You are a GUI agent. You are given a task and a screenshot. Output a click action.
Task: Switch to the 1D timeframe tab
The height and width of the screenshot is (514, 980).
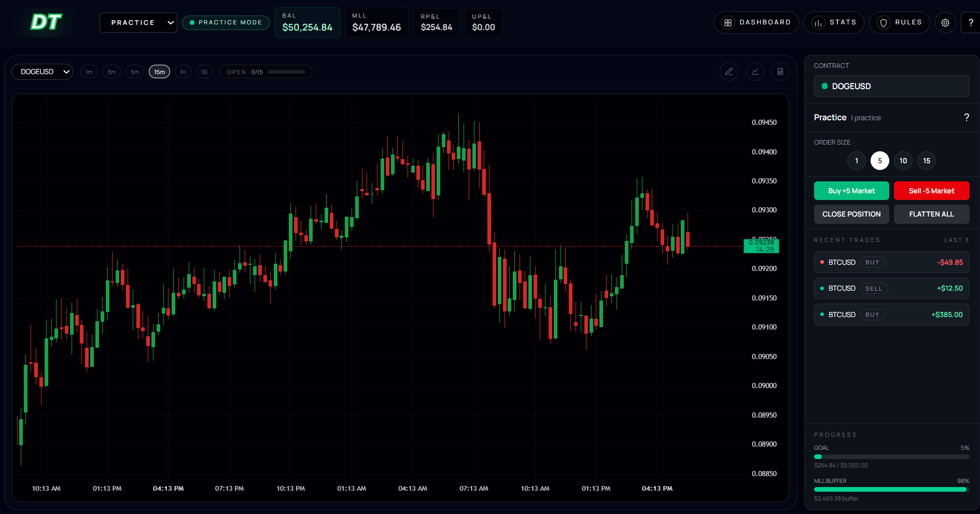(204, 72)
